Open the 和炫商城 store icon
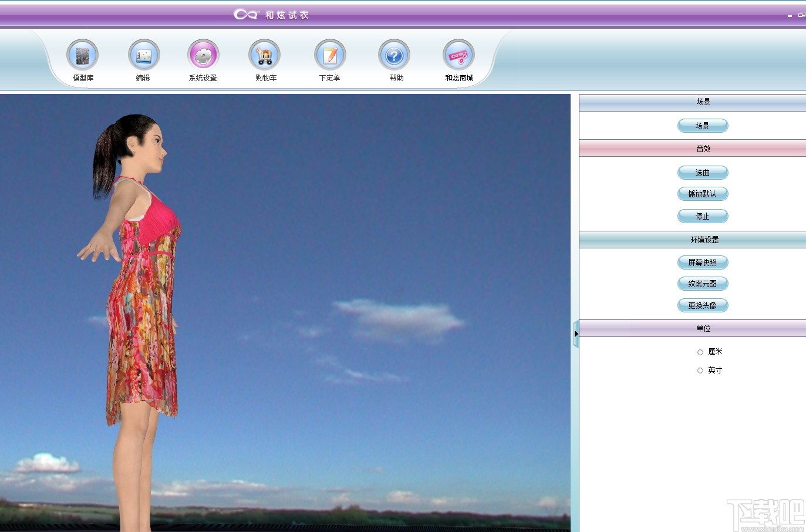 point(458,55)
